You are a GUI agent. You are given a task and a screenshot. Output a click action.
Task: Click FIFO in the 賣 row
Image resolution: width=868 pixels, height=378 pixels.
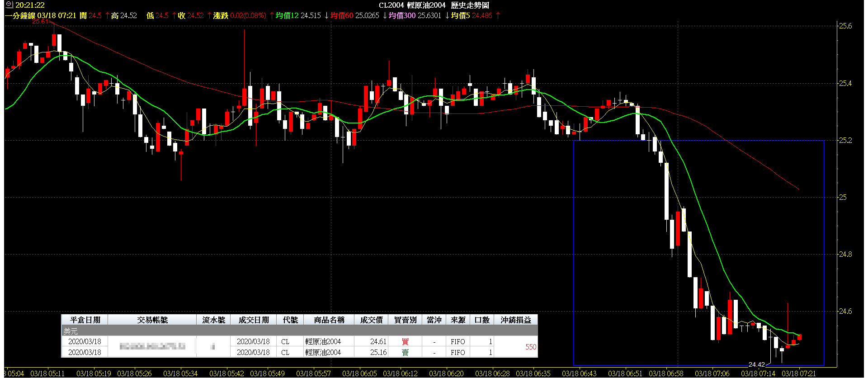point(458,352)
